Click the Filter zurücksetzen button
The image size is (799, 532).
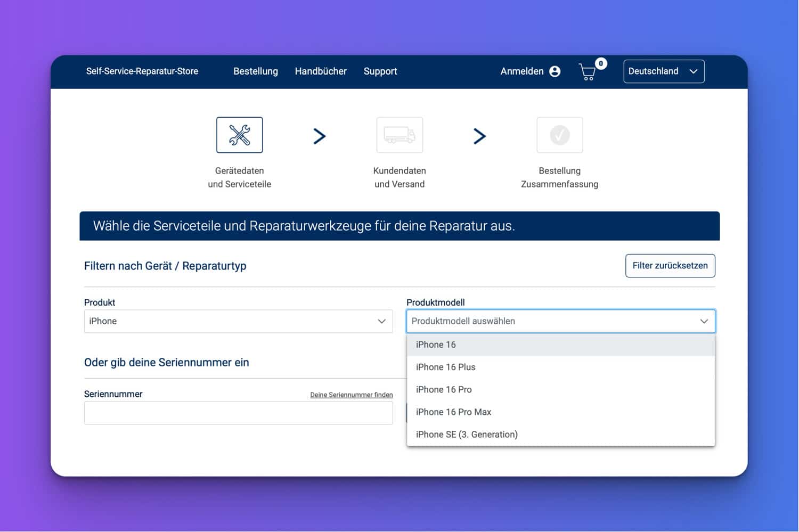(670, 266)
